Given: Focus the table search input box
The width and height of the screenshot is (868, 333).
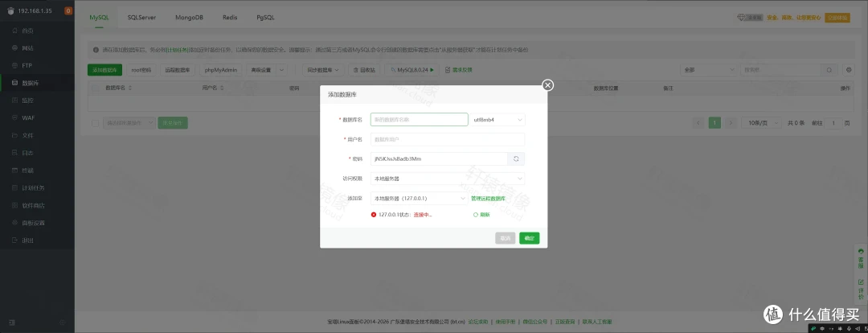Looking at the screenshot, I should point(780,70).
